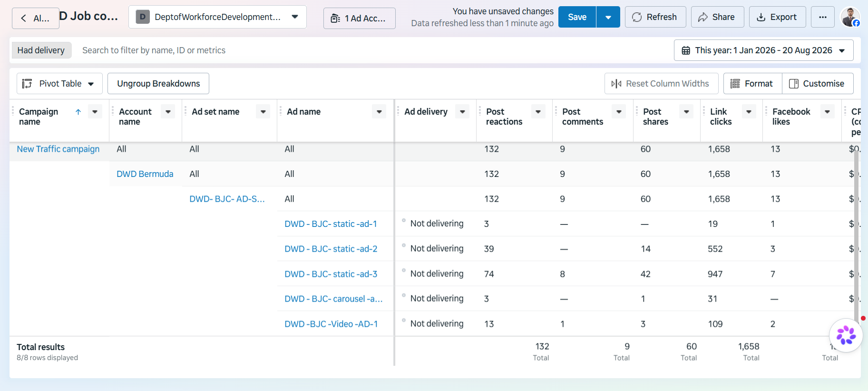Open ad DWD - BJC- static -ad-1
The image size is (868, 391).
[331, 224]
